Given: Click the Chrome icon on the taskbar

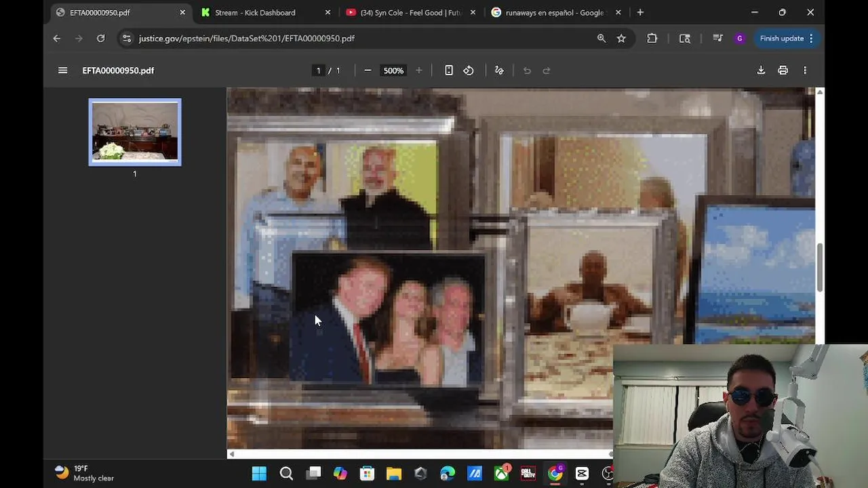Looking at the screenshot, I should point(555,474).
